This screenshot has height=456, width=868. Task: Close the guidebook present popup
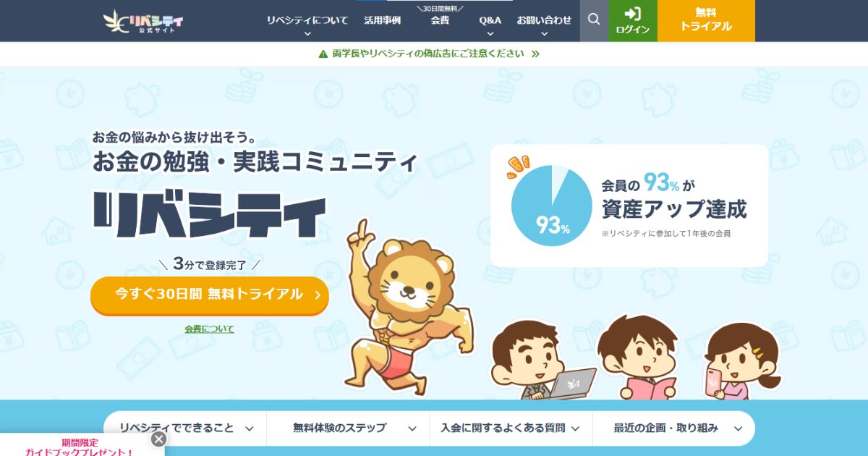[159, 439]
